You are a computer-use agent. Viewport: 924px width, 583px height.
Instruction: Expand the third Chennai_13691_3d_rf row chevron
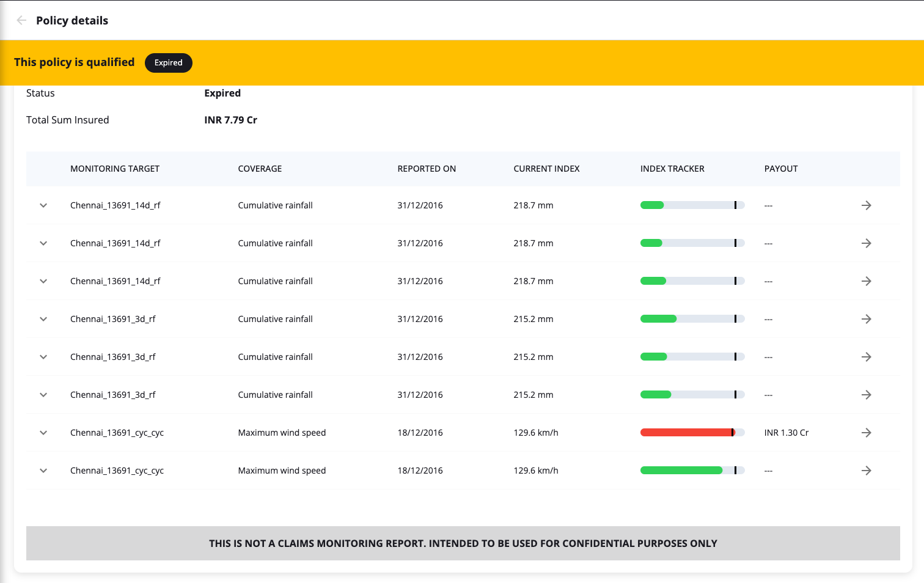(43, 395)
